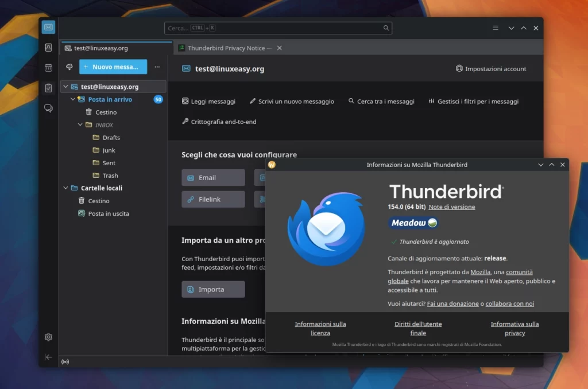Viewport: 588px width, 389px height.
Task: Open Crittografia end-to-end
Action: [219, 122]
